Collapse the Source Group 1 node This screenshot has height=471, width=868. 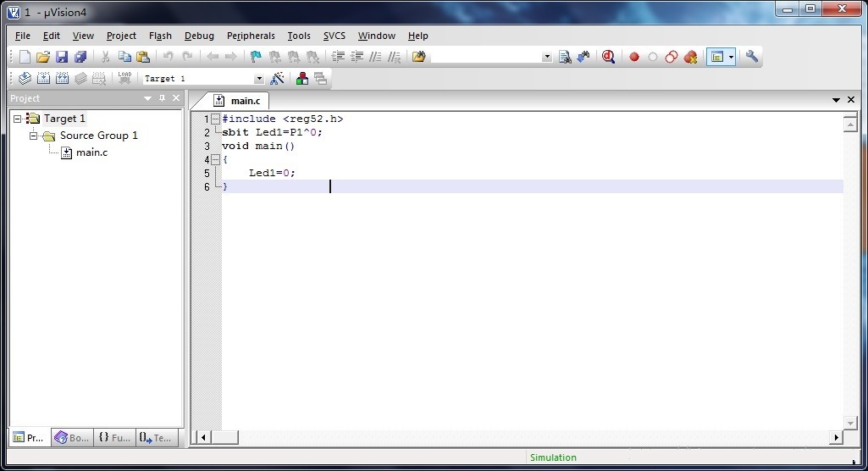tap(34, 136)
